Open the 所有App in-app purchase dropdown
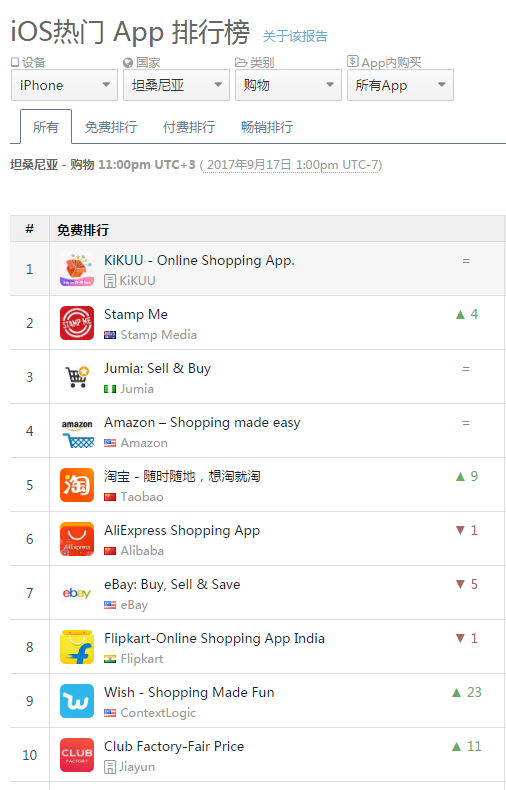Screen dimensions: 506x790 (400, 85)
